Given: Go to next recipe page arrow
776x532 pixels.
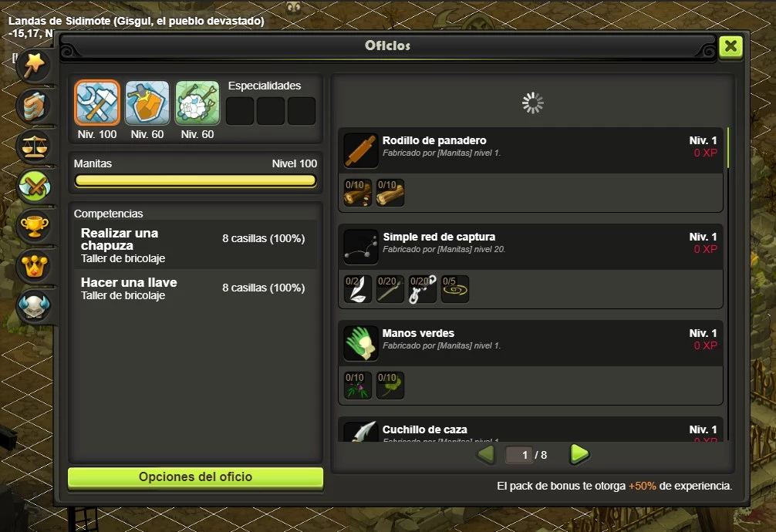Looking at the screenshot, I should [579, 454].
